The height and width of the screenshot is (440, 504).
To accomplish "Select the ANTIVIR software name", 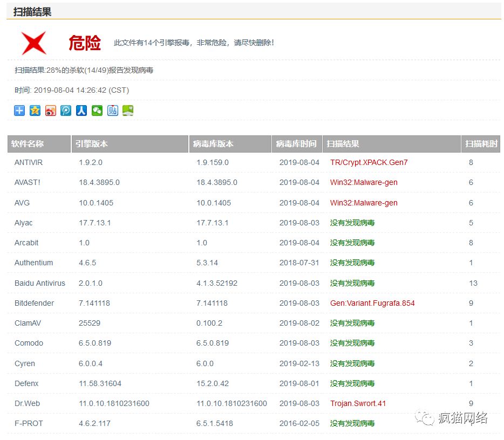I will coord(29,162).
